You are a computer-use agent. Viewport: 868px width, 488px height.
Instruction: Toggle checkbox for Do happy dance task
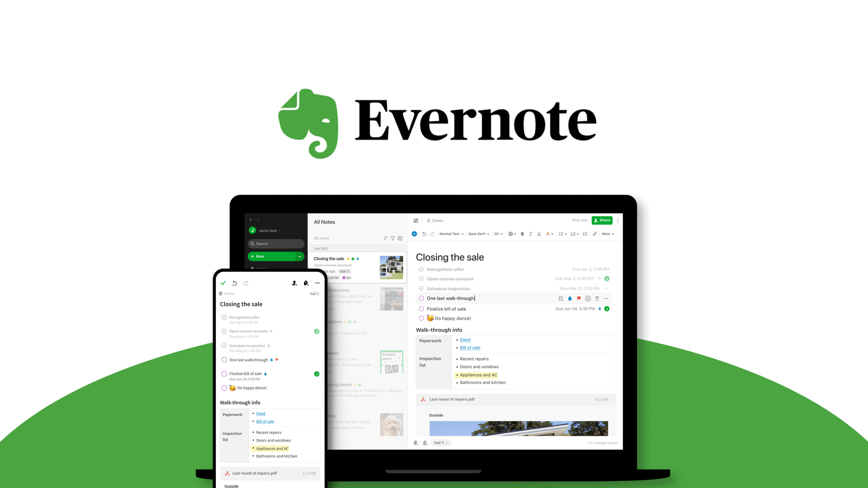[421, 318]
